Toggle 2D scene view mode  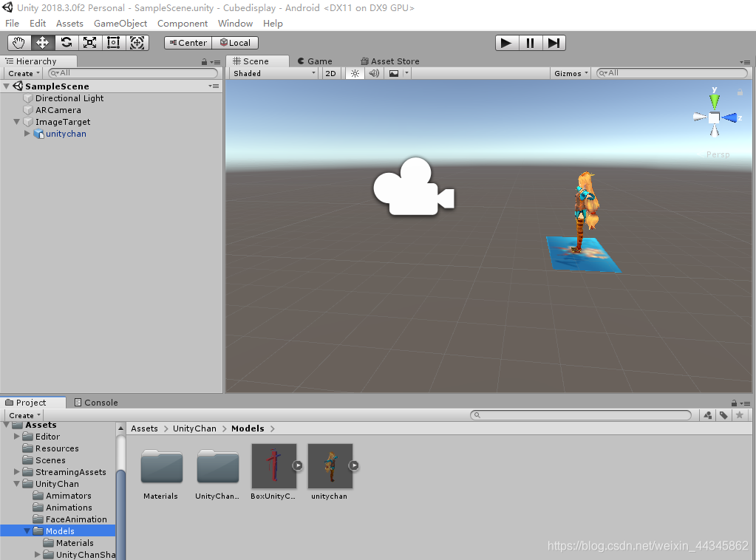coord(331,73)
